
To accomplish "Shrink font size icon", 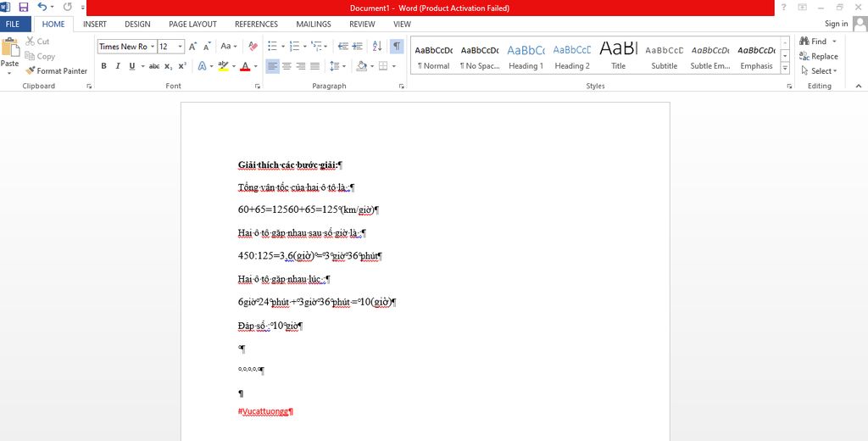I will (x=207, y=47).
